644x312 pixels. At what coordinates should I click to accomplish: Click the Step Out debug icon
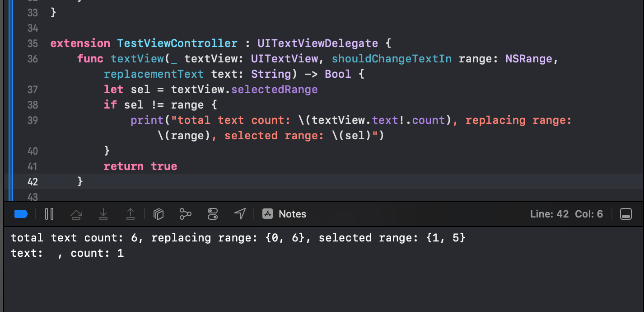pos(131,214)
